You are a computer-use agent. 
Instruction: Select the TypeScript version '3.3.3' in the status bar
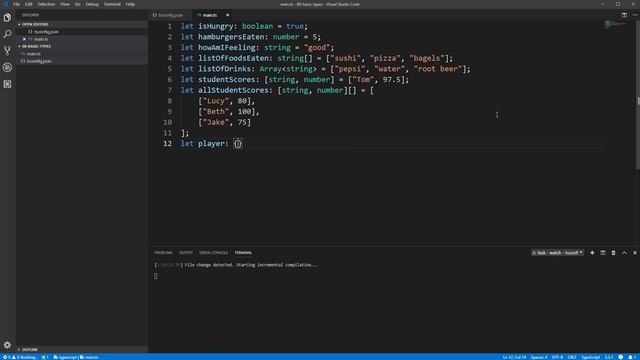[609, 357]
